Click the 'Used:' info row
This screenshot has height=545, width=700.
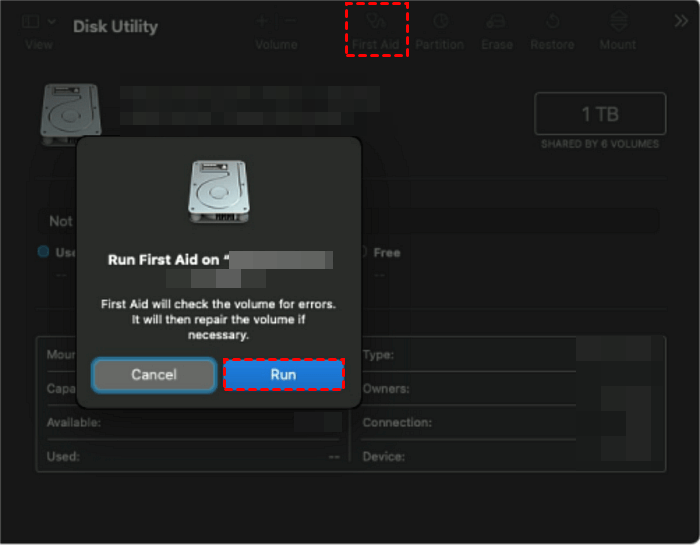click(194, 456)
